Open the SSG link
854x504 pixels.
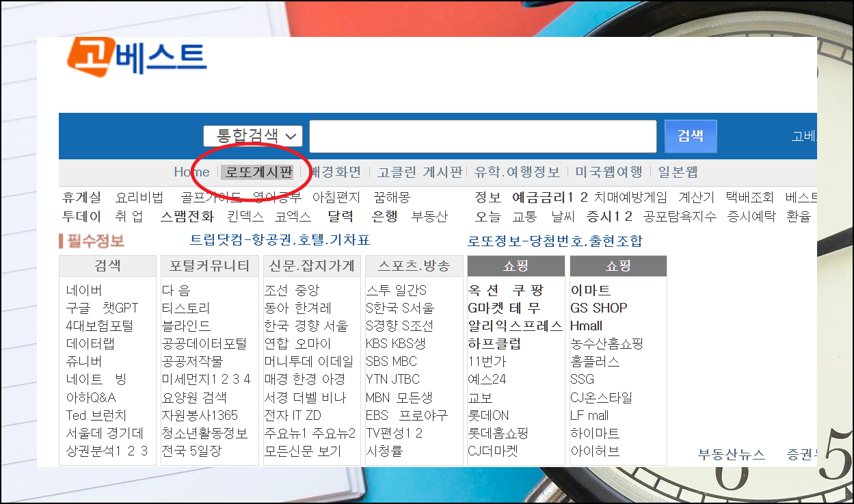click(x=583, y=380)
